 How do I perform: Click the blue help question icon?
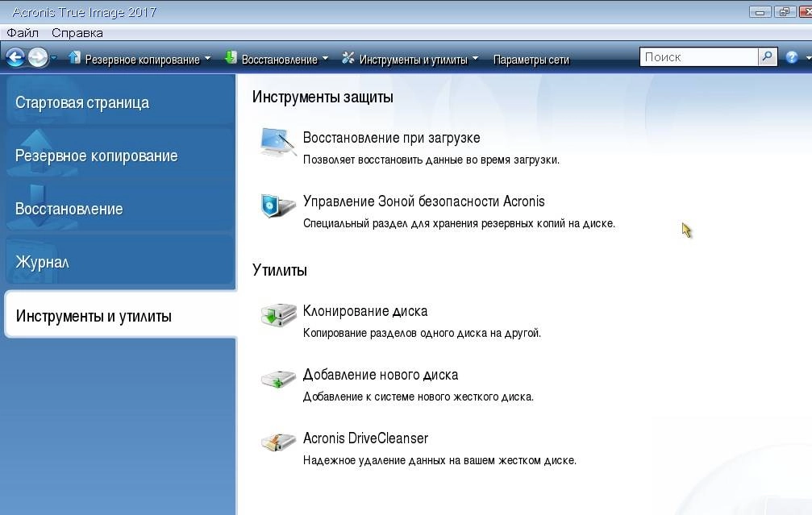pos(791,57)
